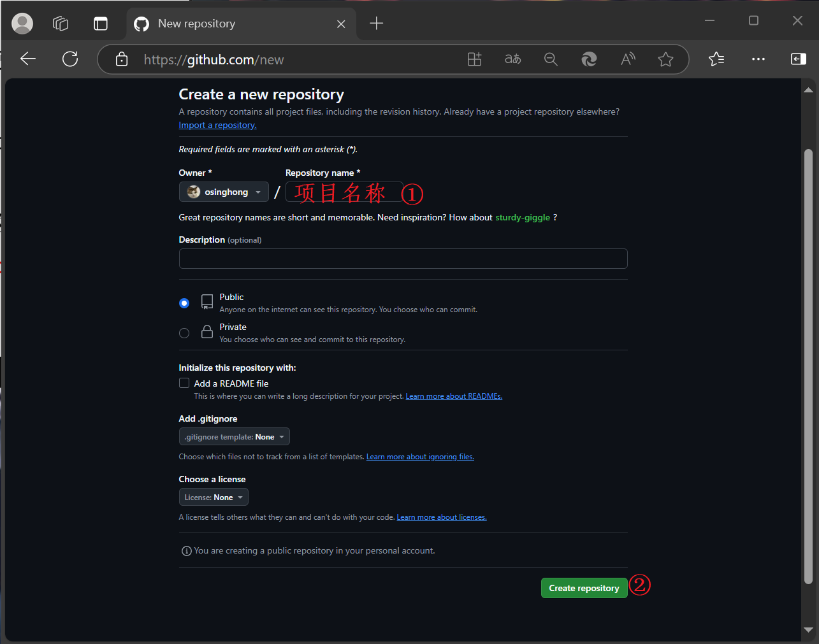Expand the .gitignore template dropdown
819x644 pixels.
click(234, 437)
